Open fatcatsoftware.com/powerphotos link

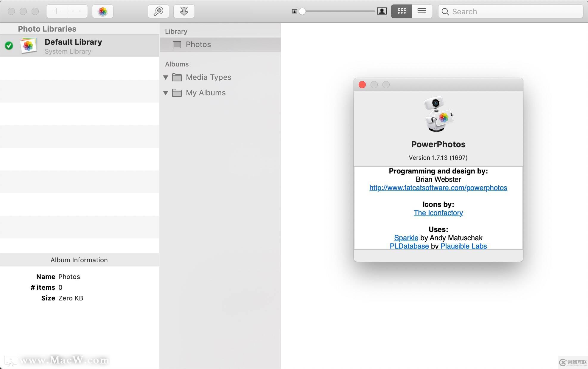pyautogui.click(x=438, y=187)
